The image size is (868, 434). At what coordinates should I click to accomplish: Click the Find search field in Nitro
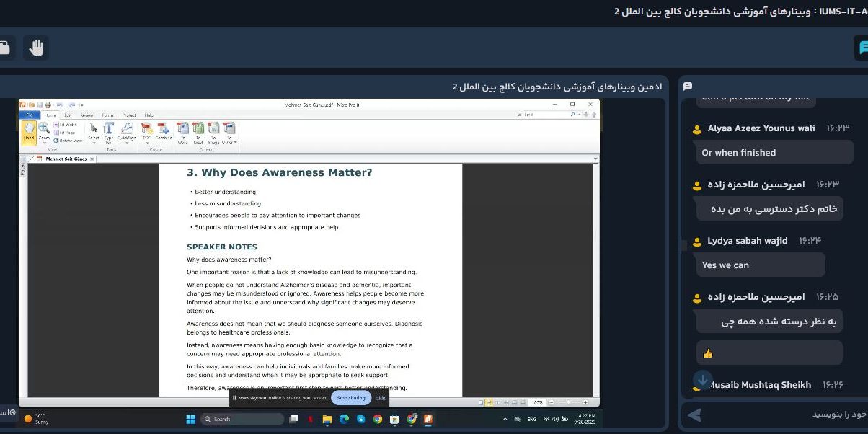tap(546, 115)
